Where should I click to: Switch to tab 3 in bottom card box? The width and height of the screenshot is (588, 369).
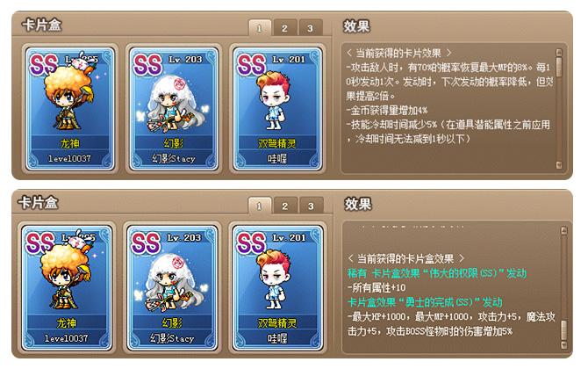point(311,206)
